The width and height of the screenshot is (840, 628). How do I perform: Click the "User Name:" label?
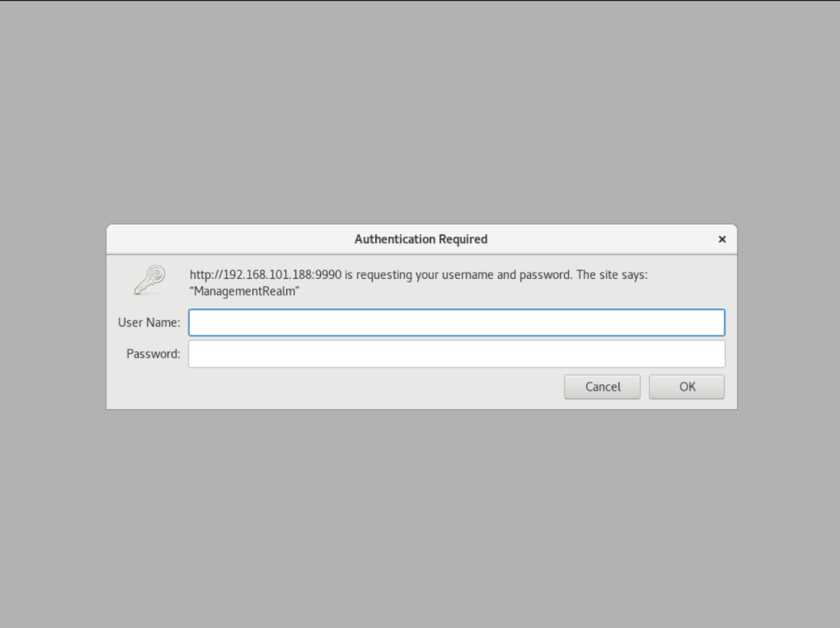148,322
